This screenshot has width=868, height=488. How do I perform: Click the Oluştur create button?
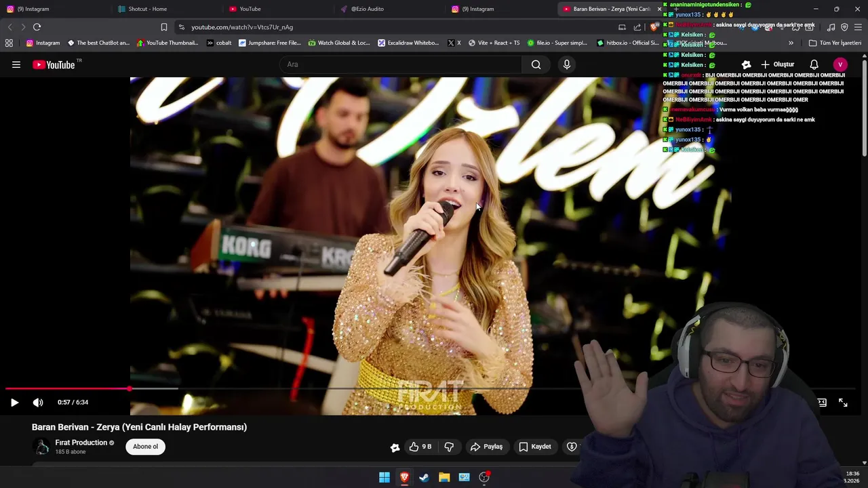point(777,64)
